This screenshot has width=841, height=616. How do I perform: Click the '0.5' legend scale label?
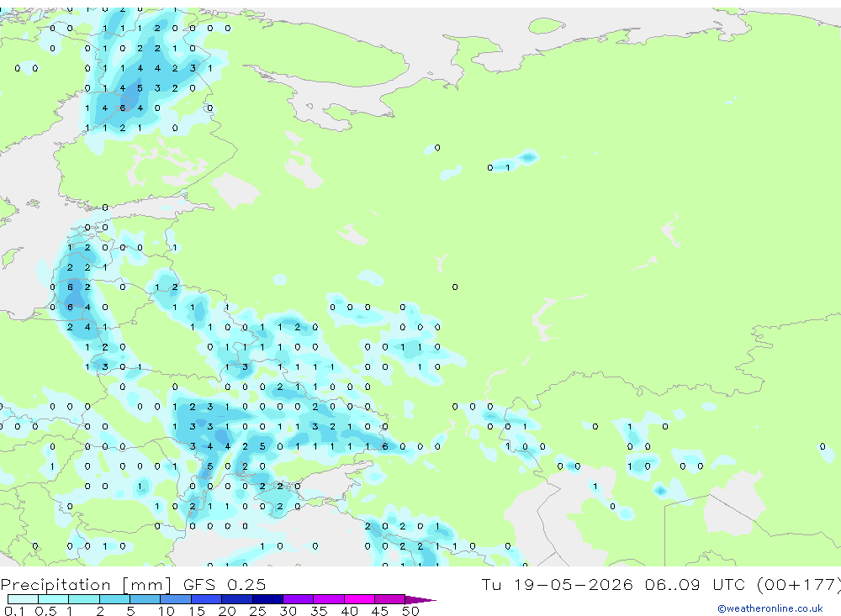point(45,611)
